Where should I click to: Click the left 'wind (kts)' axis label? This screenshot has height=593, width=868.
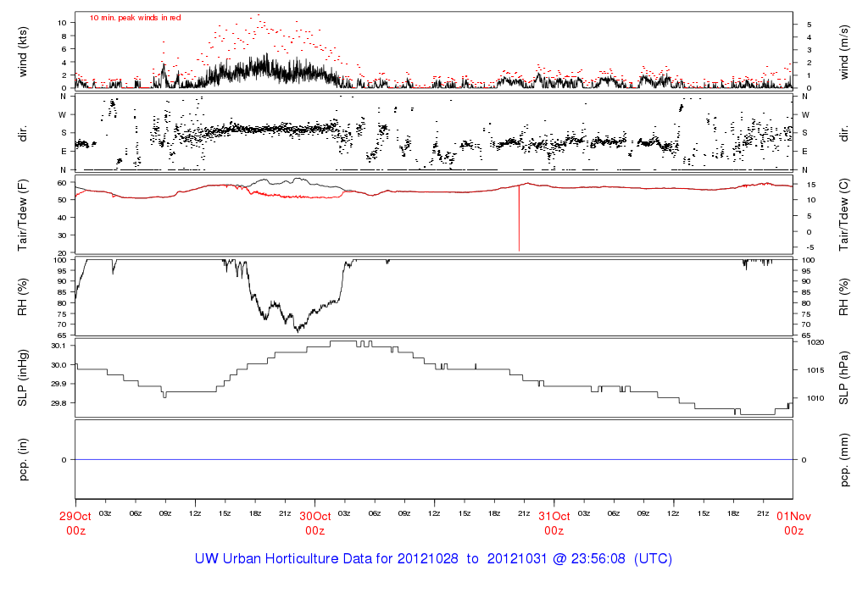23,52
